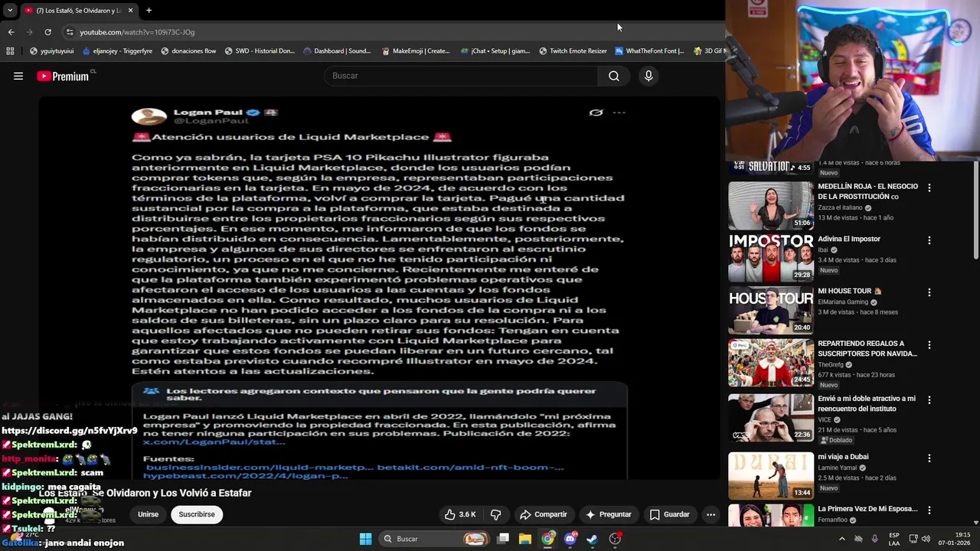Open options for Envié a mi doble video
The image size is (980, 551).
click(x=929, y=399)
